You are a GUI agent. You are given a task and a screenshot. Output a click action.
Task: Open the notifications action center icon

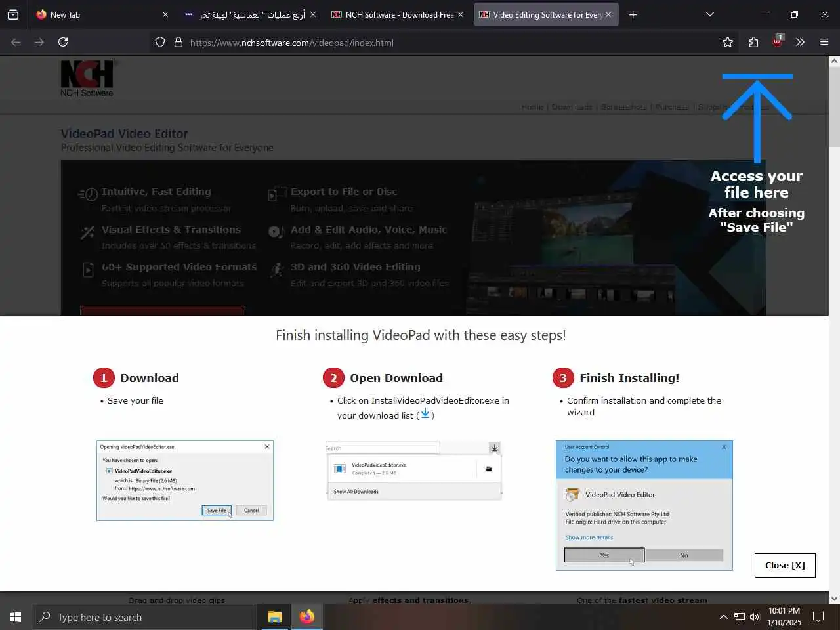818,617
